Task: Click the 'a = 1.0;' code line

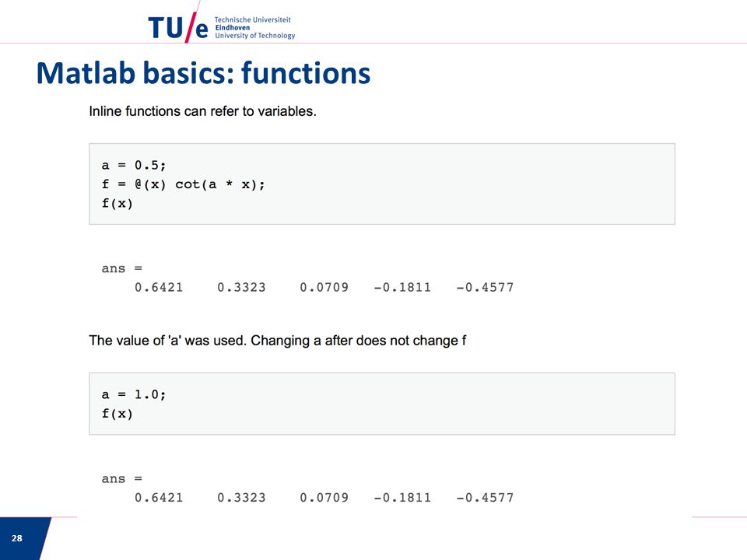Action: pyautogui.click(x=133, y=394)
